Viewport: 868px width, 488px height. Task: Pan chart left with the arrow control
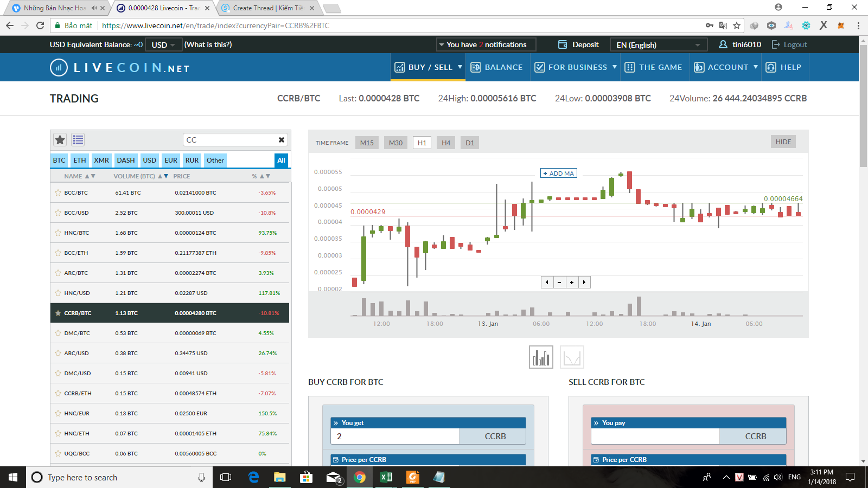click(x=547, y=282)
